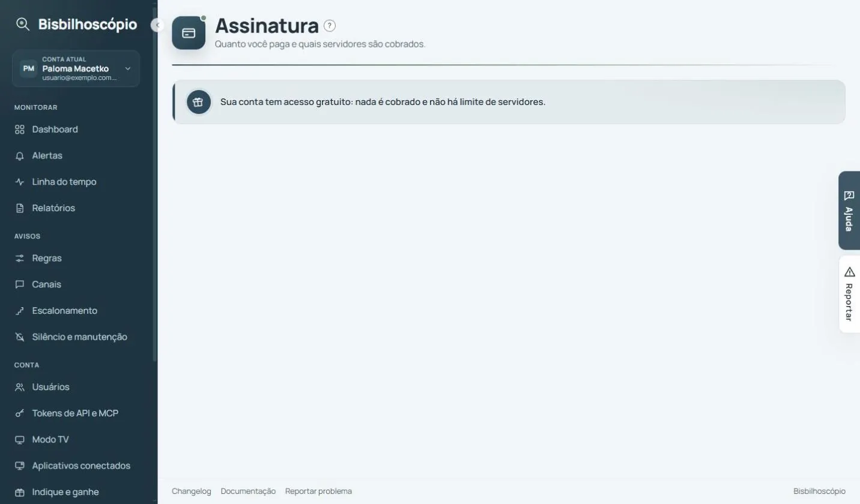Click the Linha do tempo pulse icon
Image resolution: width=860 pixels, height=504 pixels.
[x=20, y=182]
